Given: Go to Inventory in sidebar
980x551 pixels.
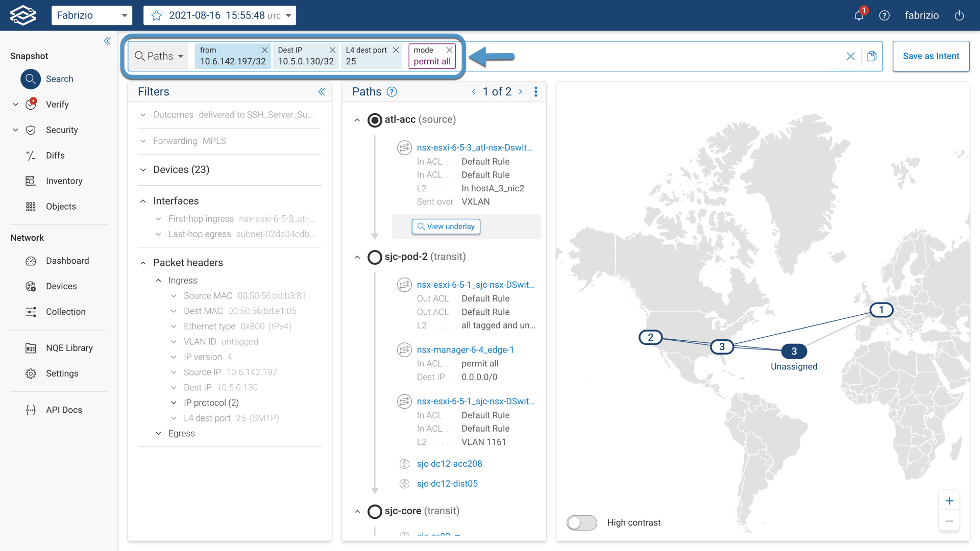Looking at the screenshot, I should coord(64,181).
